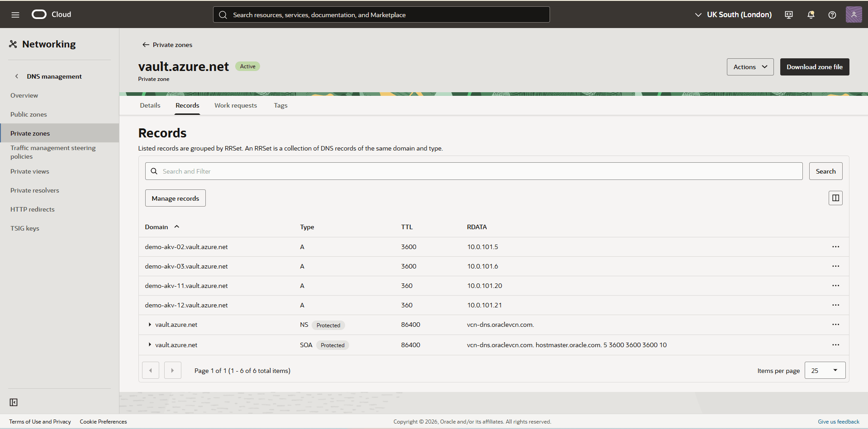Expand the vault.azure.net SOA record row

point(149,344)
